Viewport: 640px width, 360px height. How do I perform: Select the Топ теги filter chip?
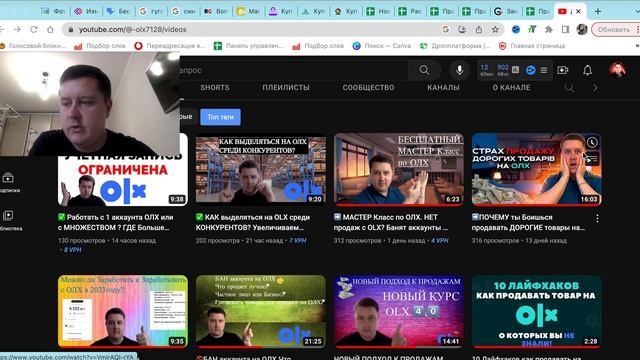point(220,117)
